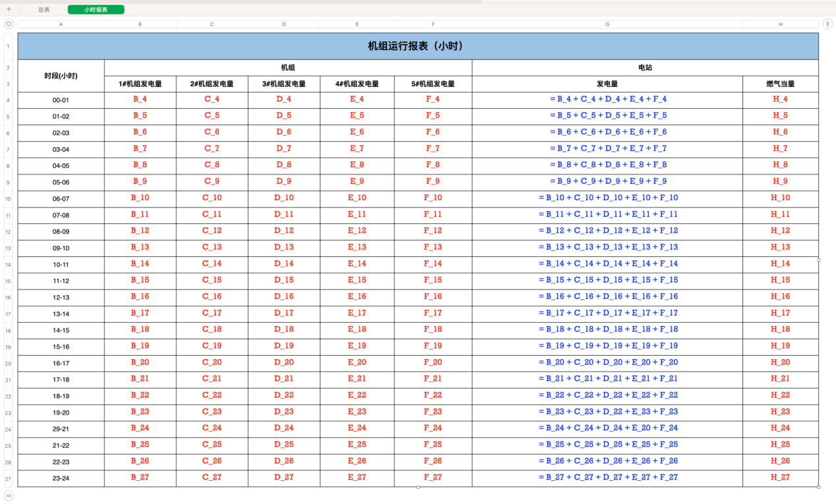Screen dimensions: 836x504
Task: Select row 27 number header
Action: click(9, 479)
